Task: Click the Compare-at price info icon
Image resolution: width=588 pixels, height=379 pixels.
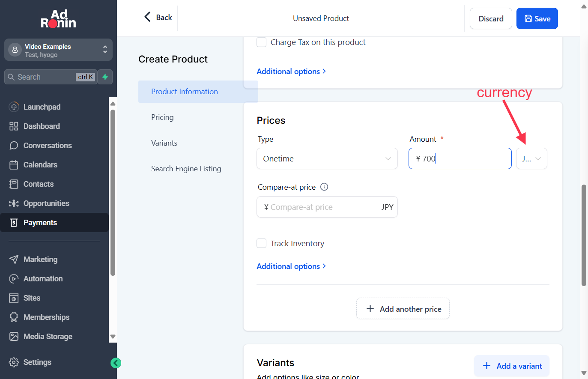Action: click(324, 187)
